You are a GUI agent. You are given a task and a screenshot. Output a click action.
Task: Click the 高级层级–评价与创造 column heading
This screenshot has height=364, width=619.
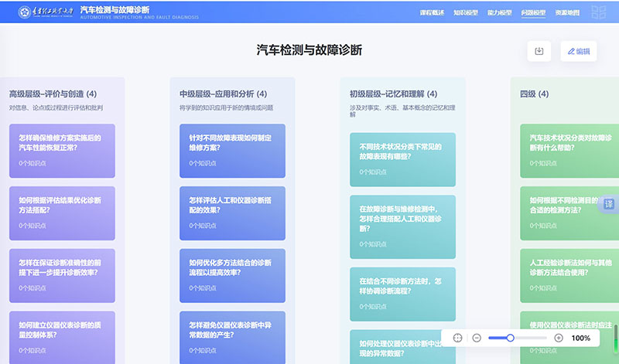point(53,94)
